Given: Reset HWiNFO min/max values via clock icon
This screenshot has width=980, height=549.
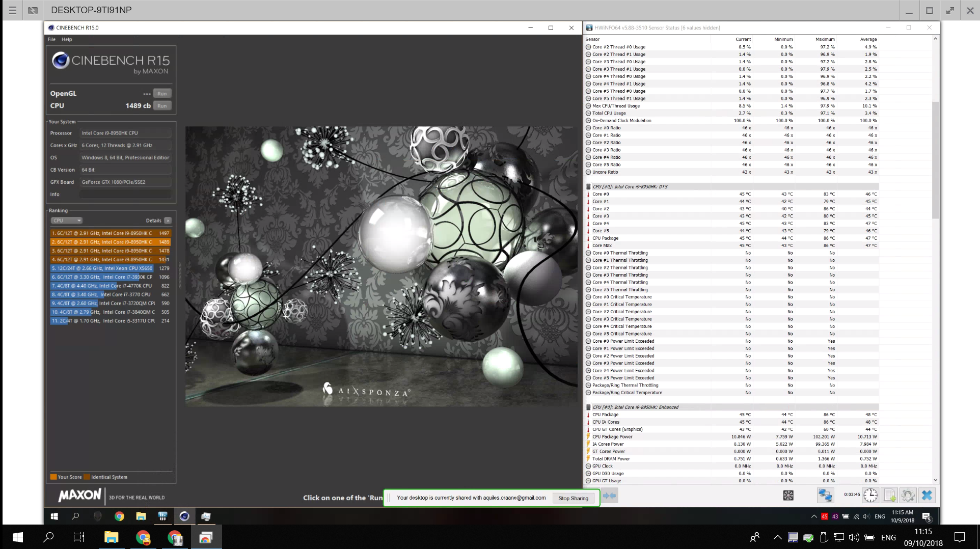Looking at the screenshot, I should tap(870, 495).
